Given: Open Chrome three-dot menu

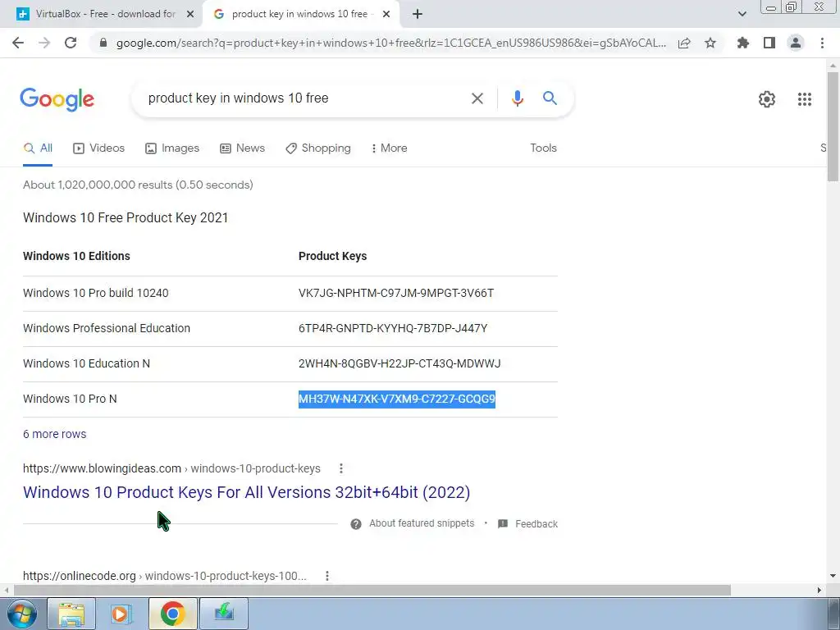Looking at the screenshot, I should 822,43.
